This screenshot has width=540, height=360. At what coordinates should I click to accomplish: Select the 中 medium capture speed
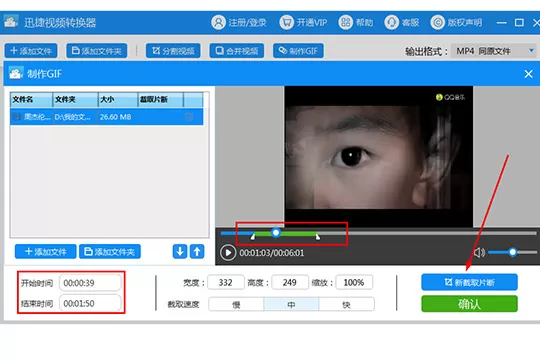(x=291, y=305)
